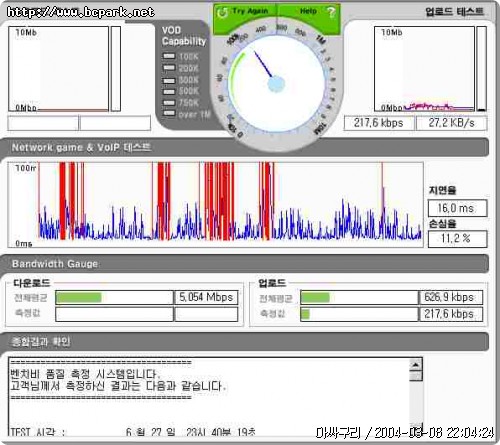Click the 217,6 kbps upload measured value in Bandwidth Gauge

click(x=450, y=314)
